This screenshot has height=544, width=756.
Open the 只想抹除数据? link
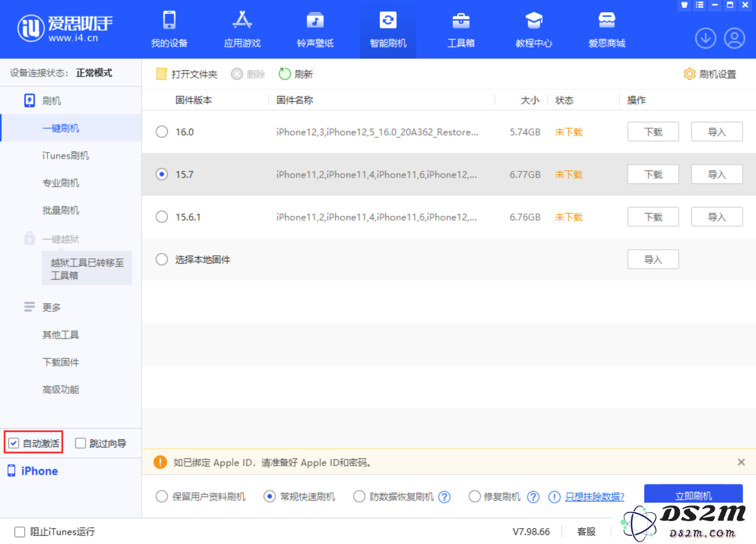point(595,497)
